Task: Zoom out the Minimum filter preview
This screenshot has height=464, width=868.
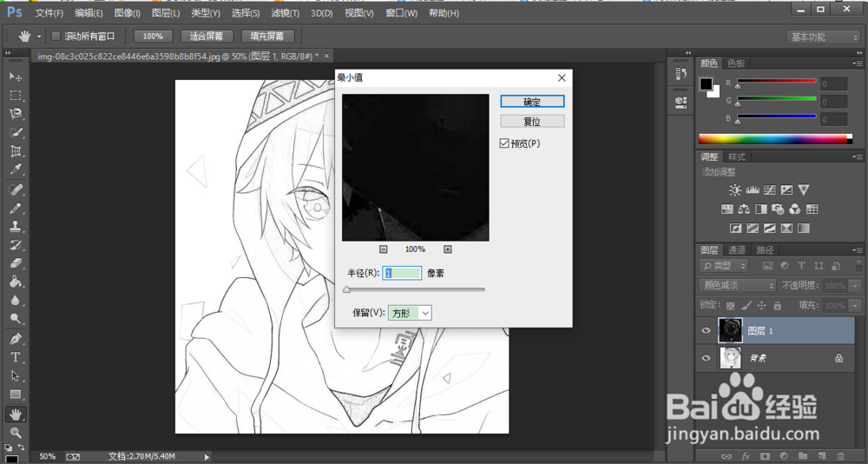Action: [x=383, y=249]
